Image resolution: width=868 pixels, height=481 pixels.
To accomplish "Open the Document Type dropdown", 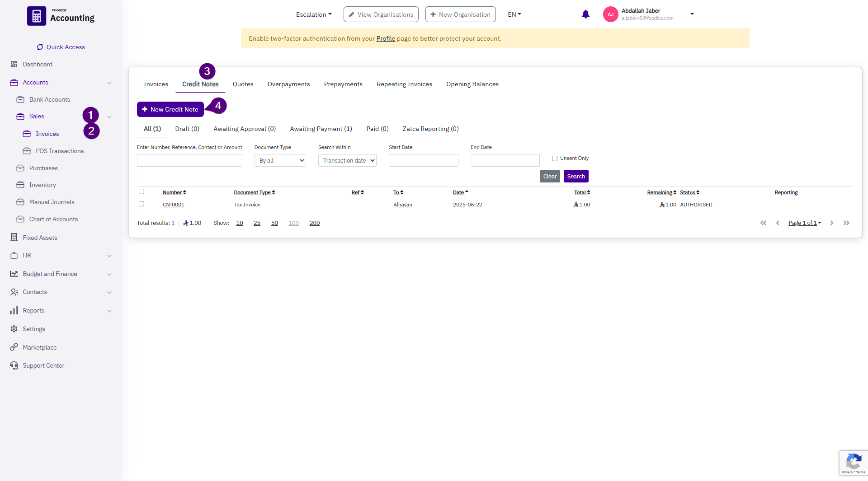I will [x=280, y=160].
